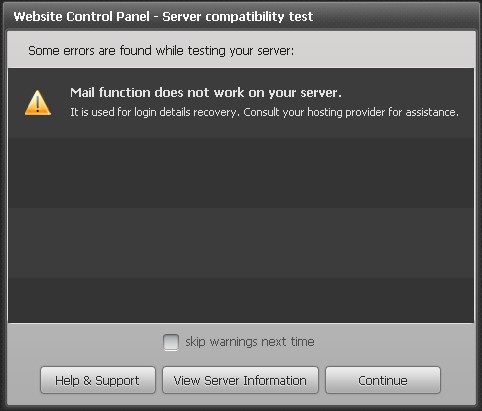The width and height of the screenshot is (482, 411).
Task: Click the 'Some errors are found' header message
Action: pos(161,51)
